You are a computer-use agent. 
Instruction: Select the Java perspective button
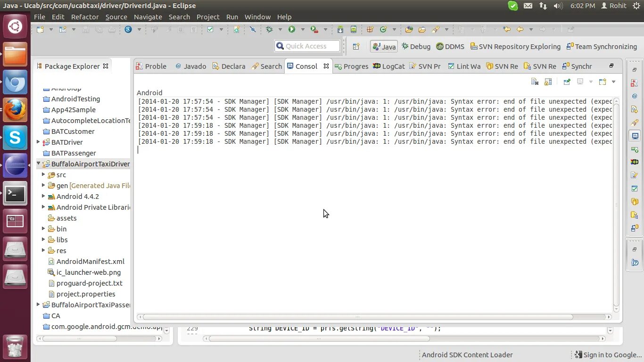point(384,46)
